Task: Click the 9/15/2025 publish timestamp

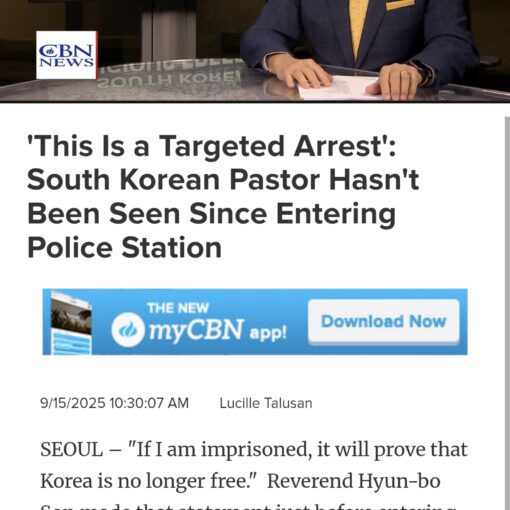Action: pos(114,403)
